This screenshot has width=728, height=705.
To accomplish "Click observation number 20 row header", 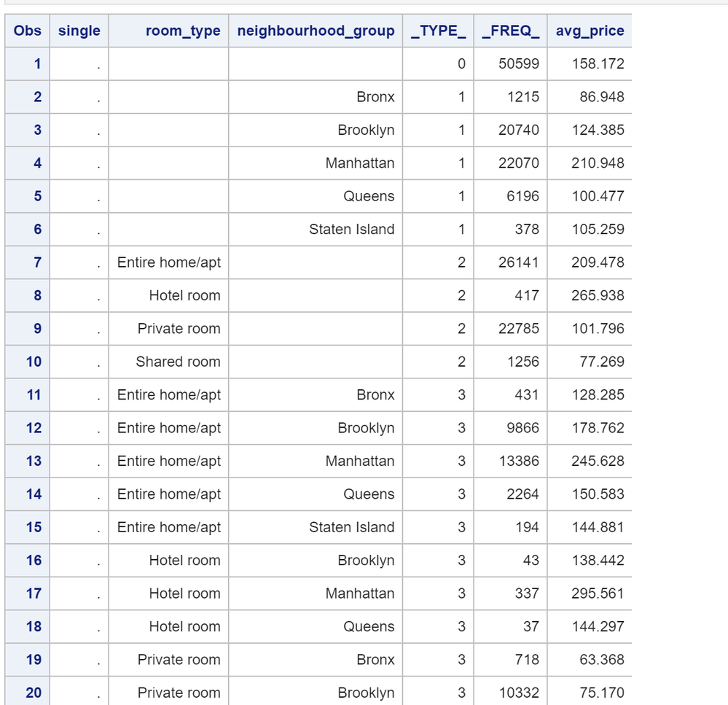I will click(x=34, y=693).
